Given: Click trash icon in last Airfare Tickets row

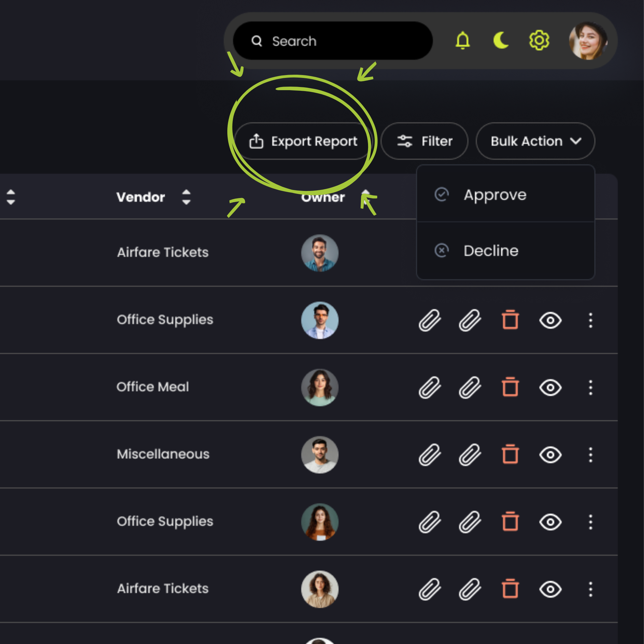Looking at the screenshot, I should pos(510,589).
